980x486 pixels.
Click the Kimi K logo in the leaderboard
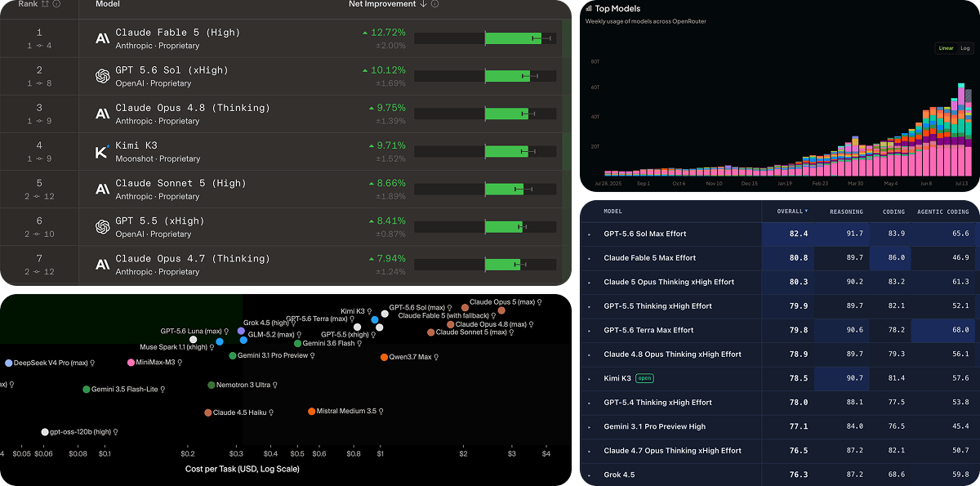pyautogui.click(x=102, y=151)
